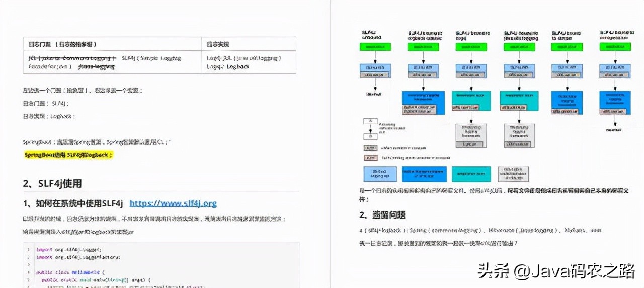Select the "日志门面：SLF4J" line

point(46,103)
